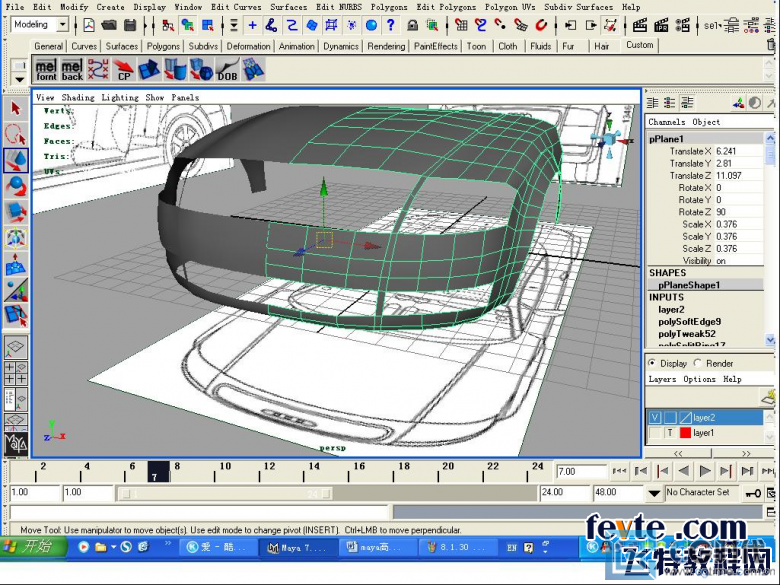
Task: Click the curve points shelf icon
Action: coord(98,70)
